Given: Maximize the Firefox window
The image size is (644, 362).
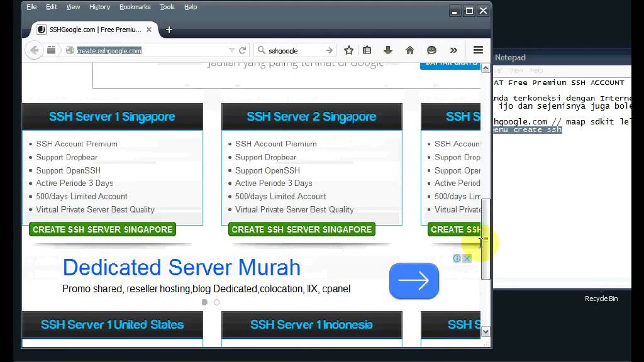Looking at the screenshot, I should (469, 11).
